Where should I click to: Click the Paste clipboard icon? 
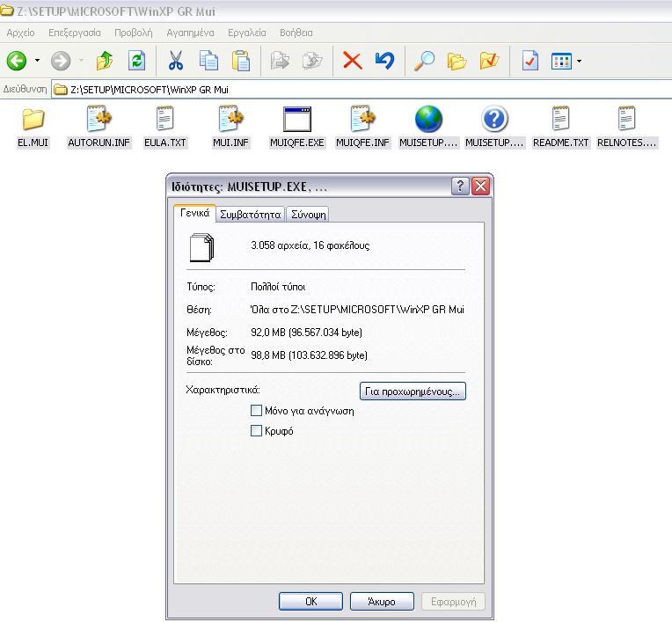coord(241,61)
